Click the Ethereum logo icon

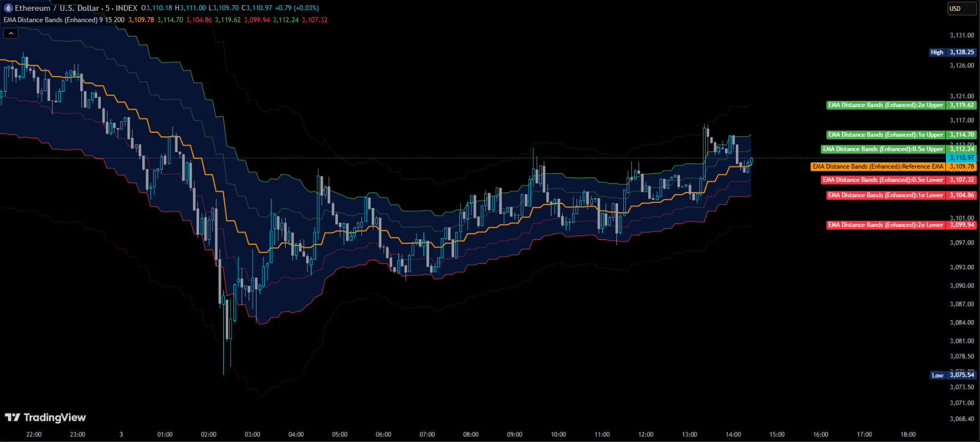pyautogui.click(x=8, y=8)
